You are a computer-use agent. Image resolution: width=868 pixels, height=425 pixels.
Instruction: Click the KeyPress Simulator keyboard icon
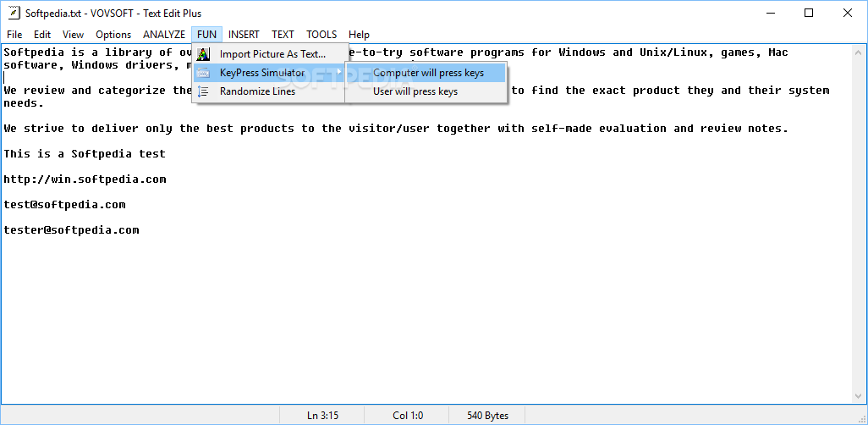[x=203, y=73]
